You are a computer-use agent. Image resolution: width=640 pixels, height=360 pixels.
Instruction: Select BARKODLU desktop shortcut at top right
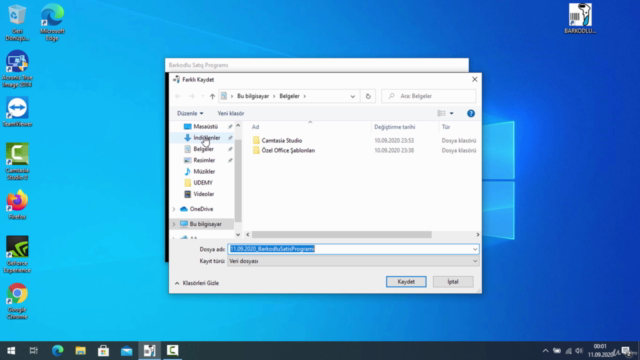580,19
